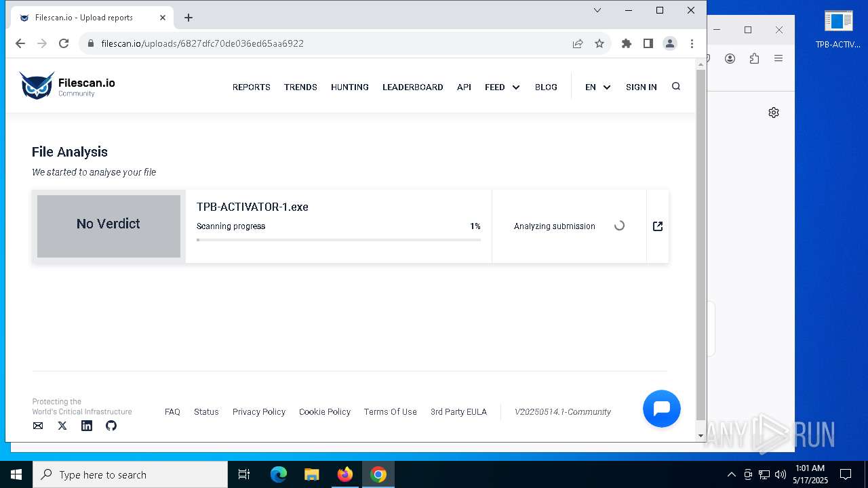
Task: Open Chrome profile avatar
Action: [x=670, y=43]
